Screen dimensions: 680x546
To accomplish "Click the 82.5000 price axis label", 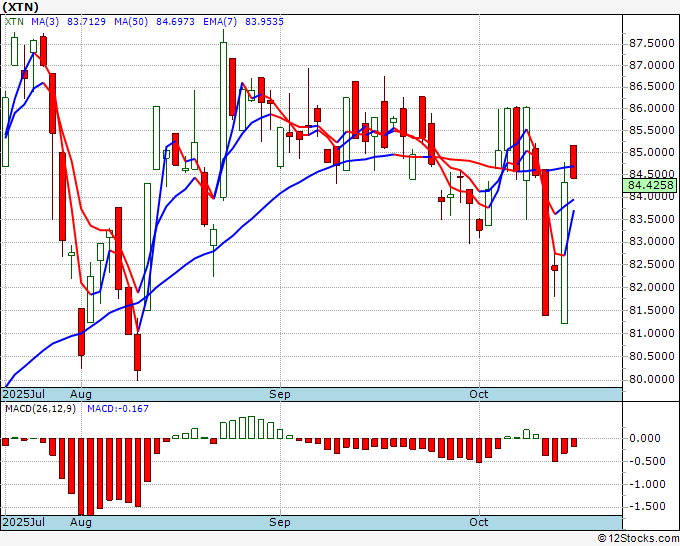I will 652,264.
